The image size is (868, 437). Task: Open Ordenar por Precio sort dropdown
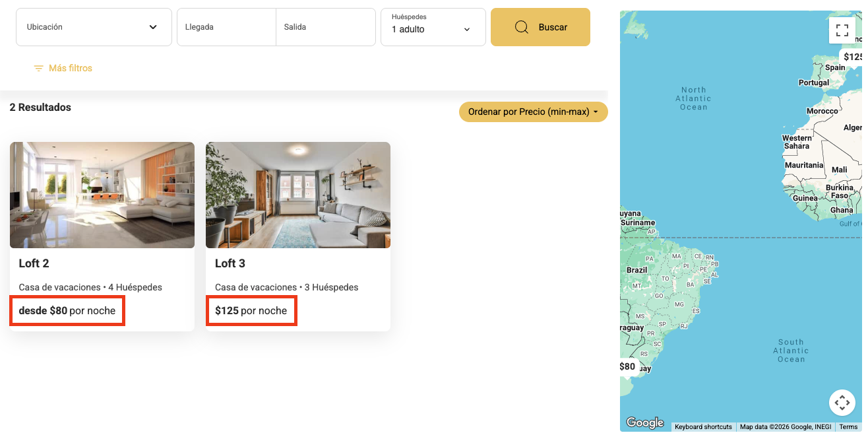[533, 112]
